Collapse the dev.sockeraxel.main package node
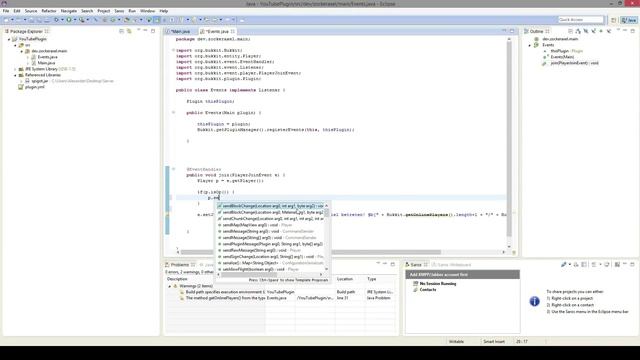The height and width of the screenshot is (360, 640). pos(22,51)
